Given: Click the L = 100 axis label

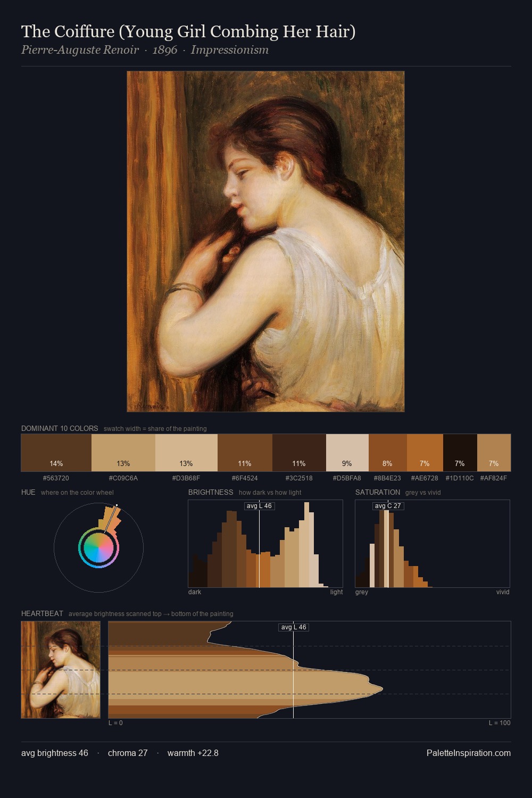Looking at the screenshot, I should [500, 723].
